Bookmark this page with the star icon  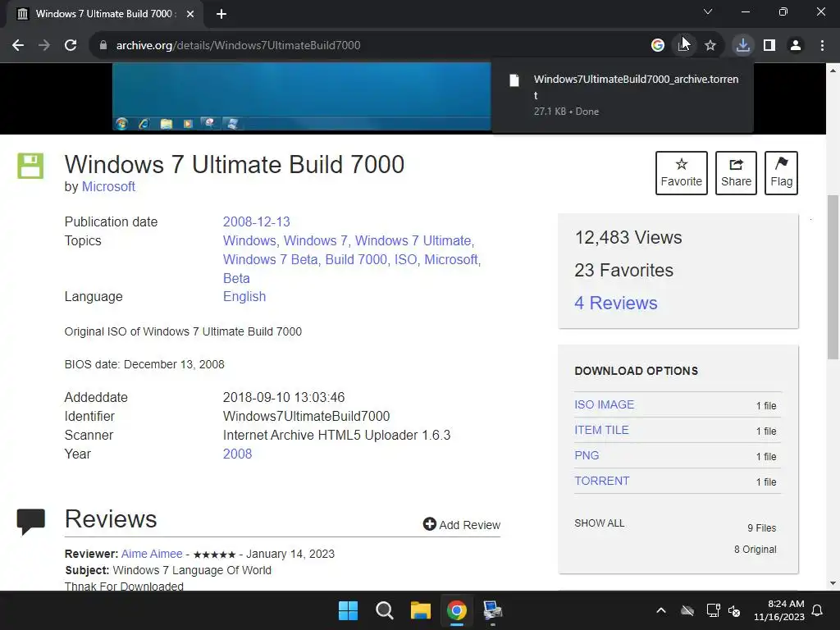point(710,46)
